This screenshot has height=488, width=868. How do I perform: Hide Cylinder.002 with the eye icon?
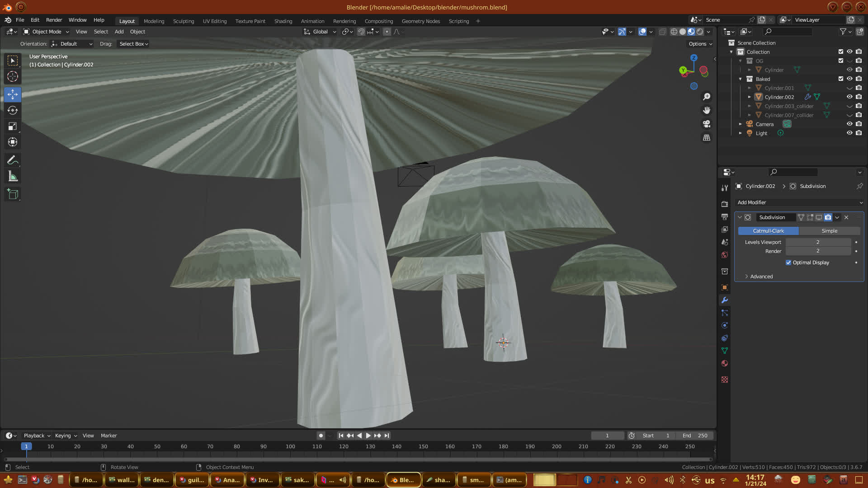click(849, 97)
